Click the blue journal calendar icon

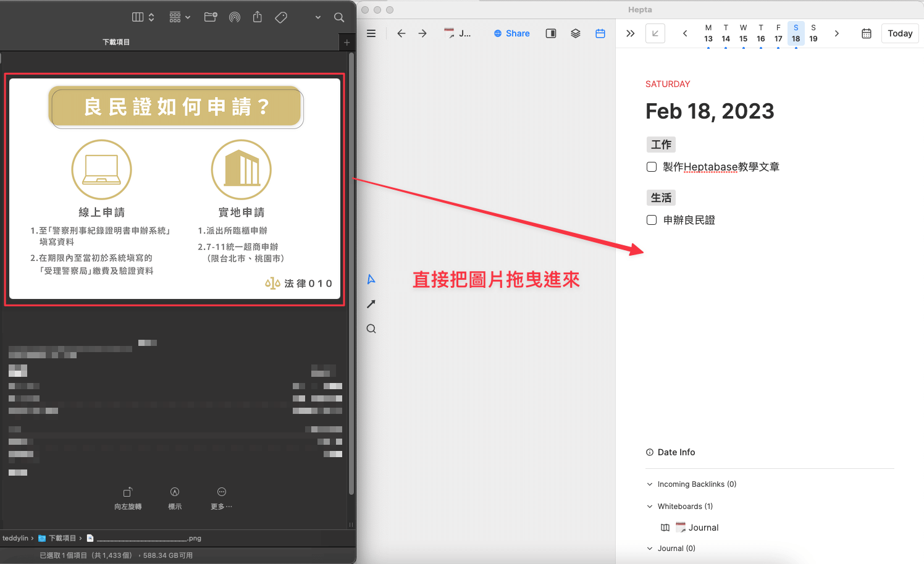(600, 33)
